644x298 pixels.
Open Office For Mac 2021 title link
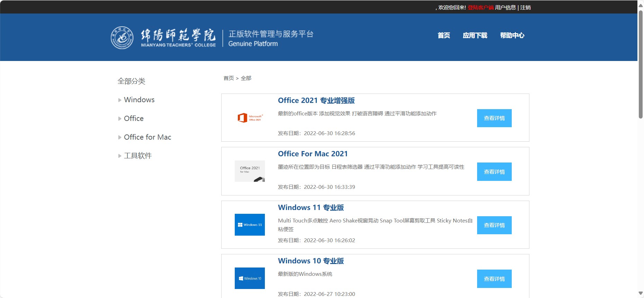coord(313,154)
